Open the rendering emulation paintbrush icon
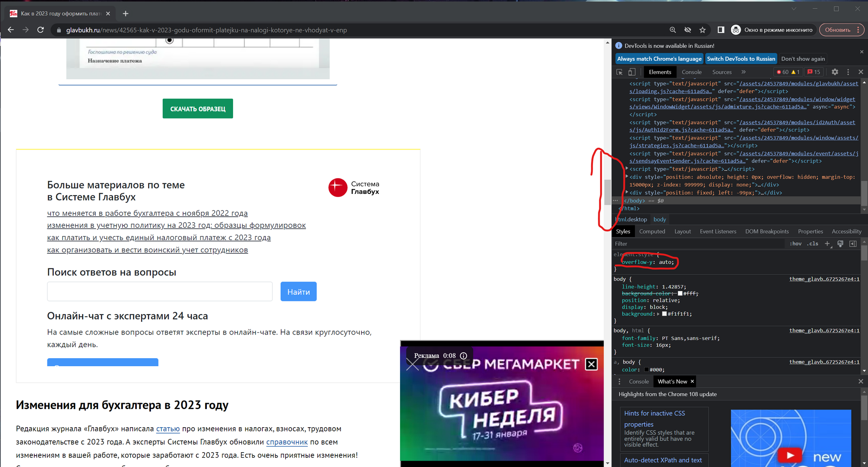868x467 pixels. tap(840, 243)
